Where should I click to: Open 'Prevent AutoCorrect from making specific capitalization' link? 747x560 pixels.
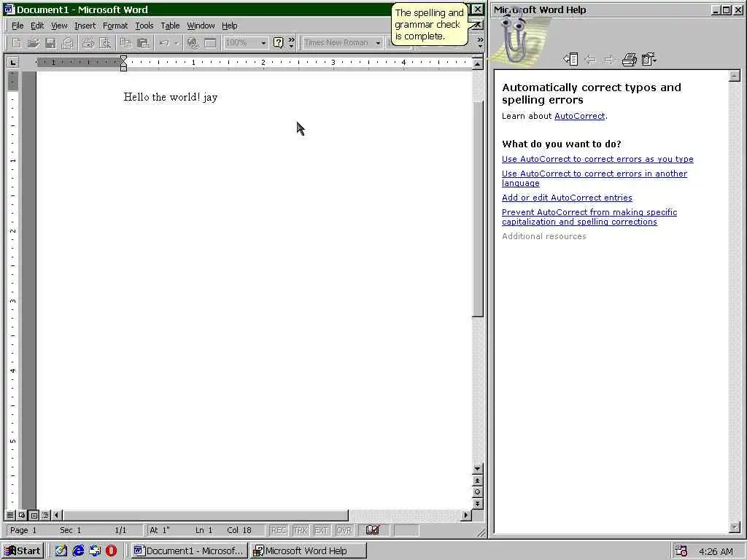pos(589,217)
